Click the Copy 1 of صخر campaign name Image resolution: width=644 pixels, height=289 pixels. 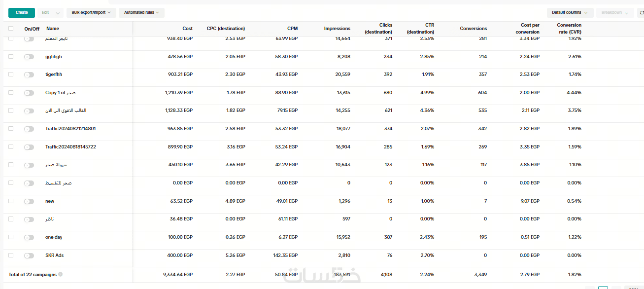click(60, 93)
